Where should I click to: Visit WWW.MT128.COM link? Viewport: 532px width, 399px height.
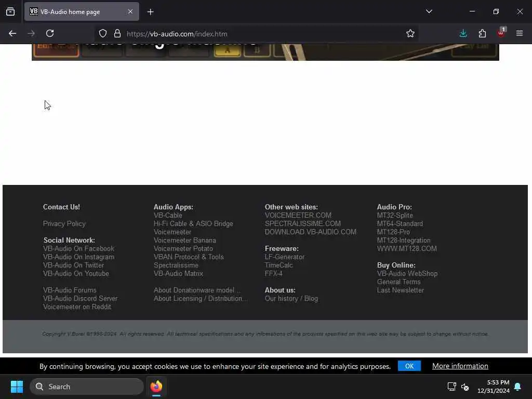[407, 249]
